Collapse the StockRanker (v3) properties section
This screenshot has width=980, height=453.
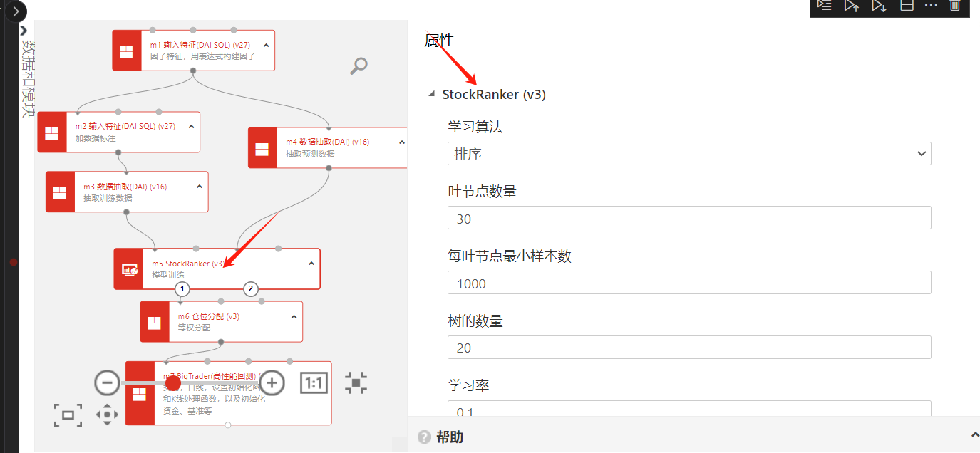[x=431, y=94]
